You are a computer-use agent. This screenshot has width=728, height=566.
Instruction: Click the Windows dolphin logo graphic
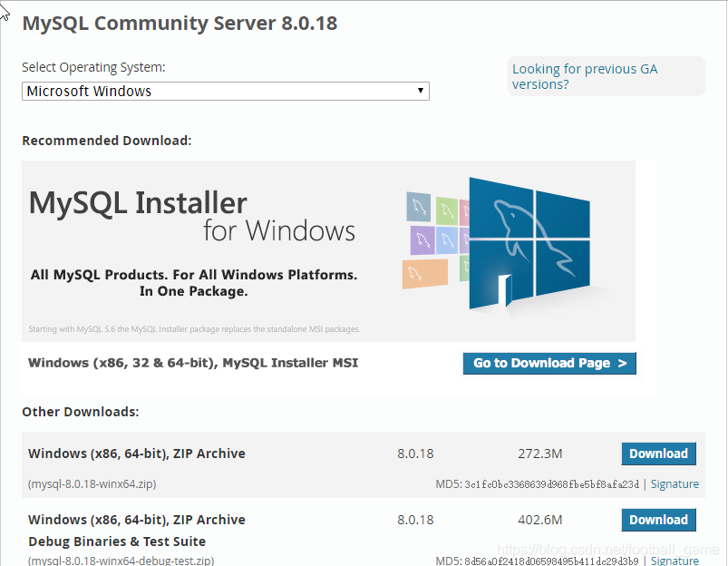529,243
